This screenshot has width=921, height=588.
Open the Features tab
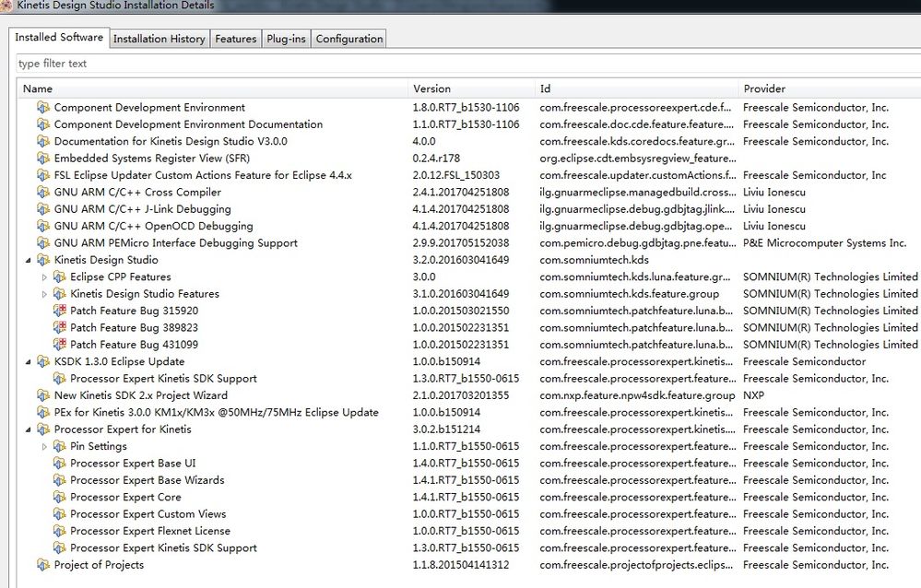click(235, 39)
